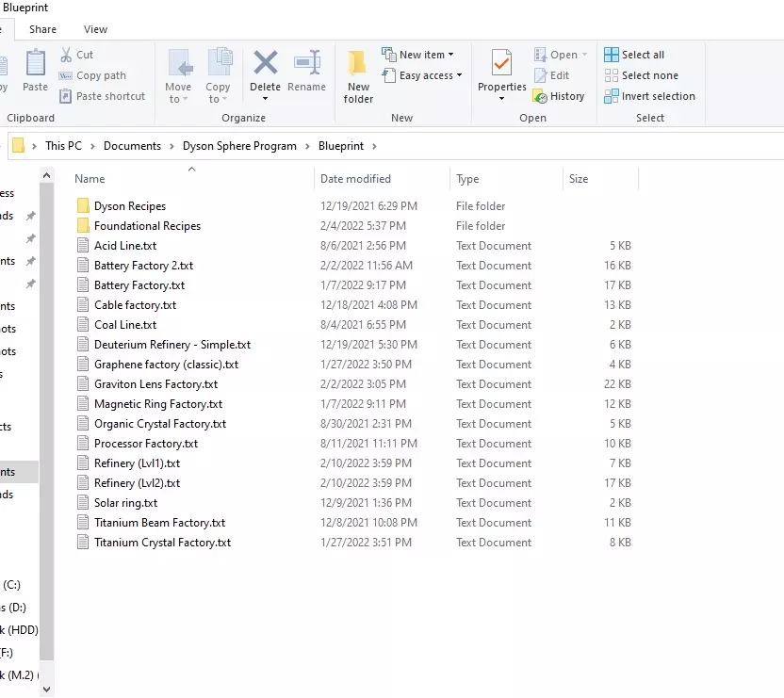This screenshot has width=784, height=698.
Task: Click the Foundational Recipes folder icon
Action: [84, 225]
